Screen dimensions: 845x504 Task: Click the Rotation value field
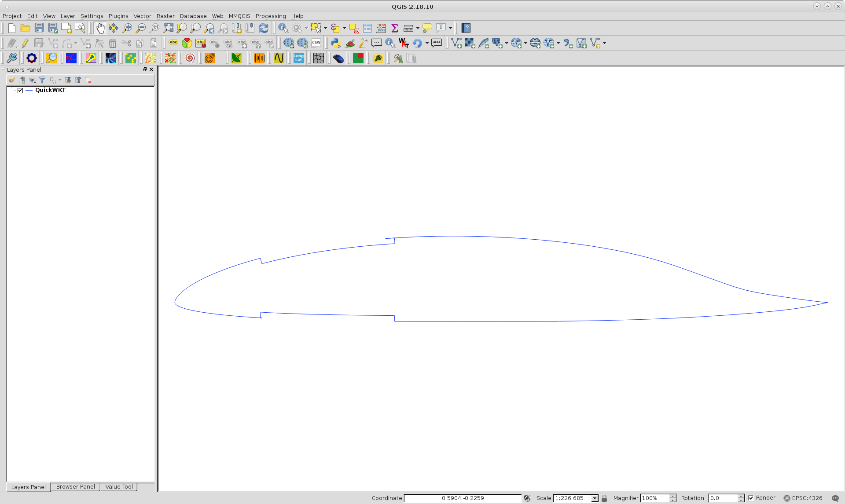point(723,498)
